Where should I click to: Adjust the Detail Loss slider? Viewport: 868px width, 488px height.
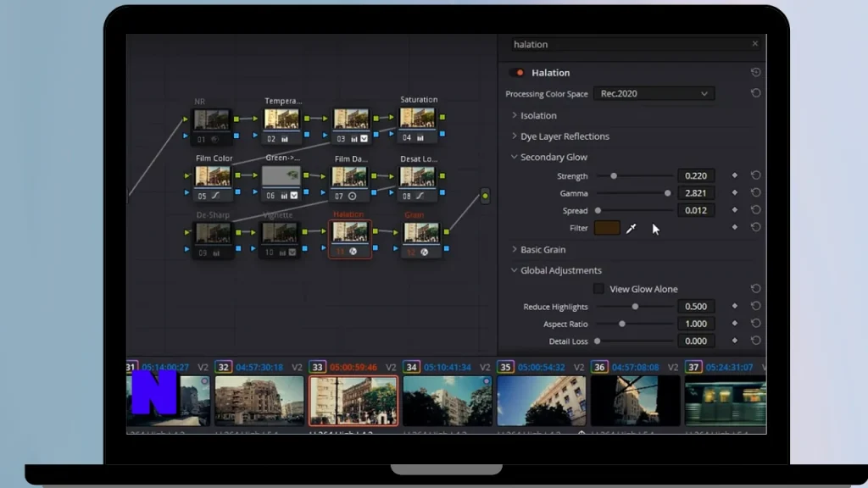tap(598, 341)
